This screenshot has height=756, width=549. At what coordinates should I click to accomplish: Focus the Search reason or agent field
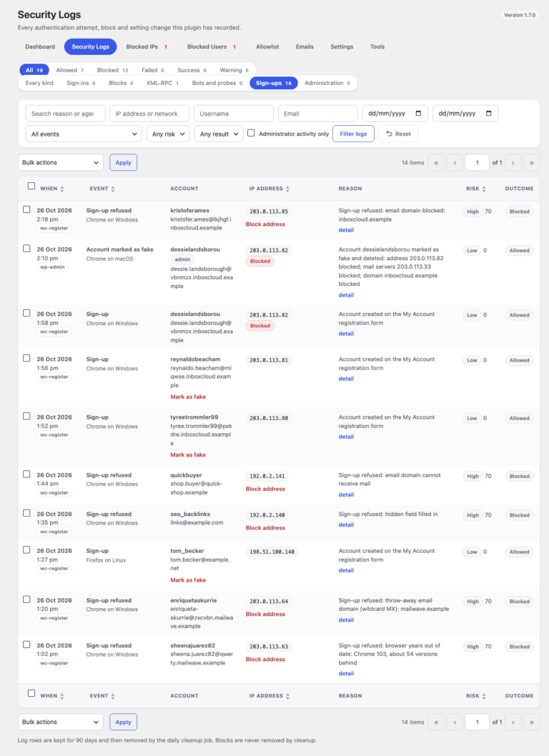point(66,114)
